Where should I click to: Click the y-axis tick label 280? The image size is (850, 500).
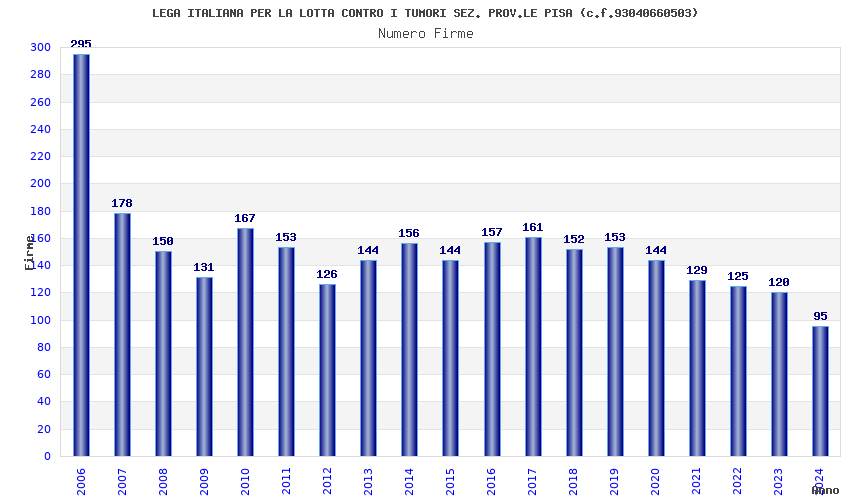[41, 75]
